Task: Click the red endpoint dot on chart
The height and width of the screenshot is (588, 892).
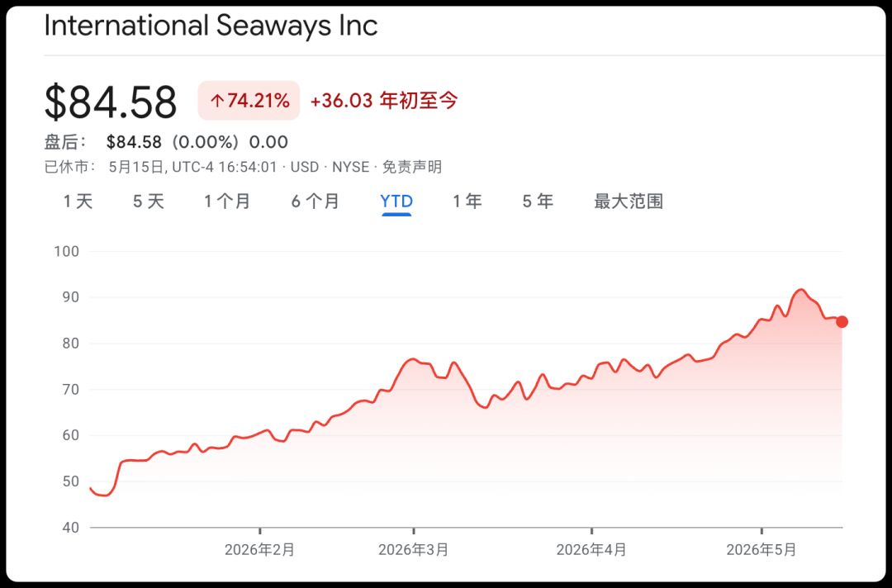Action: click(842, 322)
